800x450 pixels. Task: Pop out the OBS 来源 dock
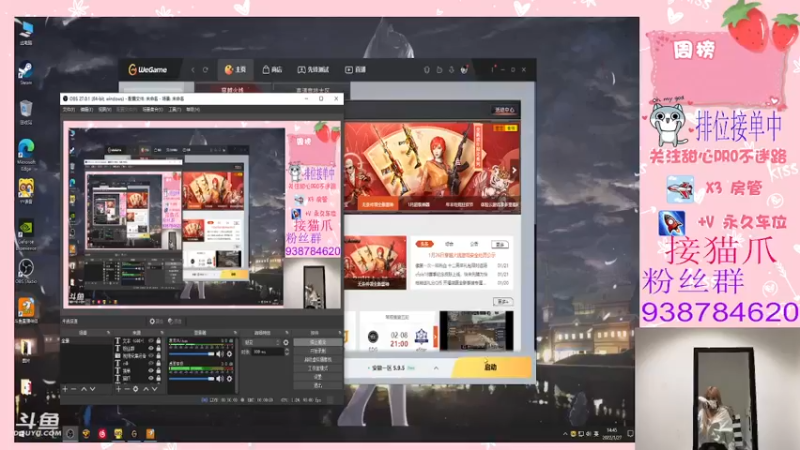(x=162, y=333)
